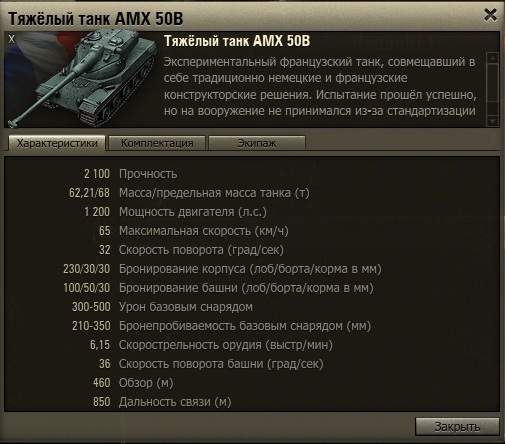Click the tier X icon on tank image
The height and width of the screenshot is (444, 505).
pyautogui.click(x=12, y=39)
